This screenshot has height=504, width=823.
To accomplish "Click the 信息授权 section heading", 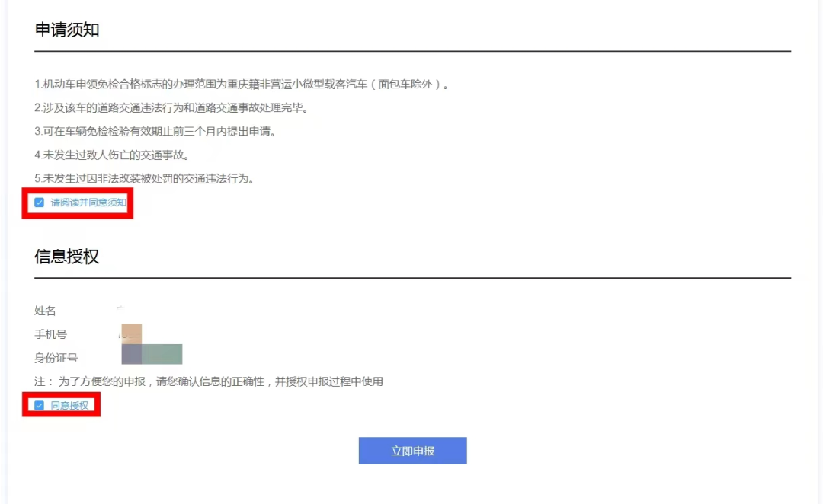I will (67, 257).
